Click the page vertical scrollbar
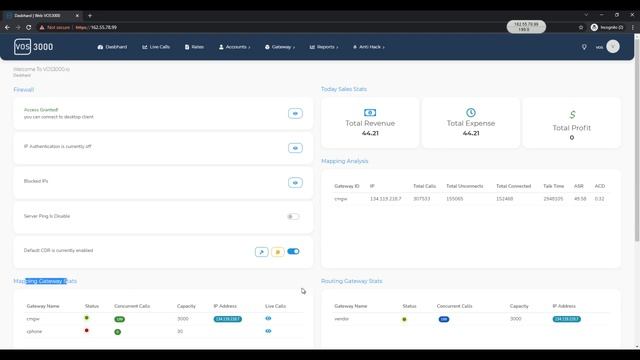 pyautogui.click(x=637, y=140)
